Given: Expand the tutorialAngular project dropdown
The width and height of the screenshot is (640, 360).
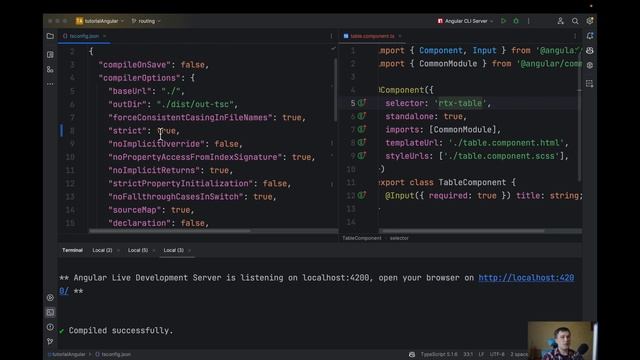Looking at the screenshot, I should (x=100, y=21).
